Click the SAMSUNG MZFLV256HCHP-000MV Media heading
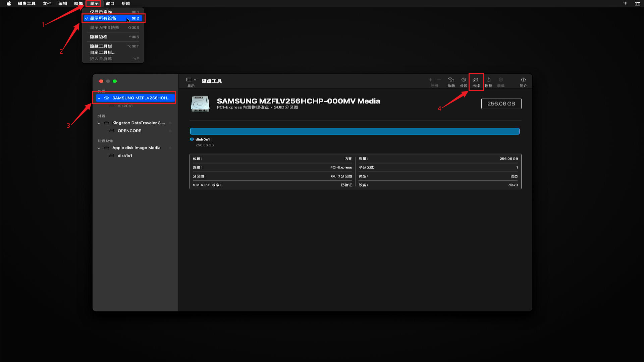 click(299, 101)
